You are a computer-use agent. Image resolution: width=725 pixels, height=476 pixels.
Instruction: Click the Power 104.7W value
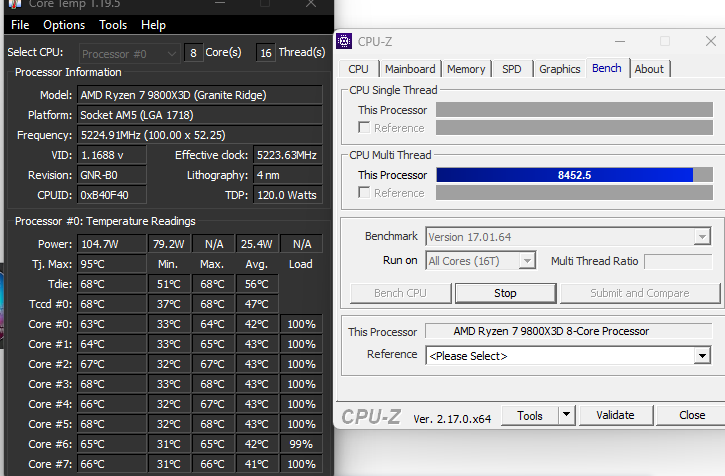coord(112,244)
